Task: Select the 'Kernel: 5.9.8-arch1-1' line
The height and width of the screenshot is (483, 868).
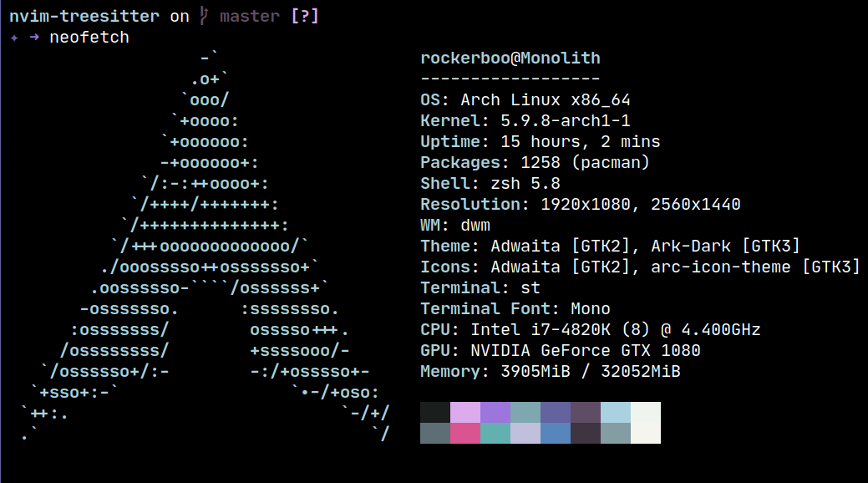Action: 525,120
